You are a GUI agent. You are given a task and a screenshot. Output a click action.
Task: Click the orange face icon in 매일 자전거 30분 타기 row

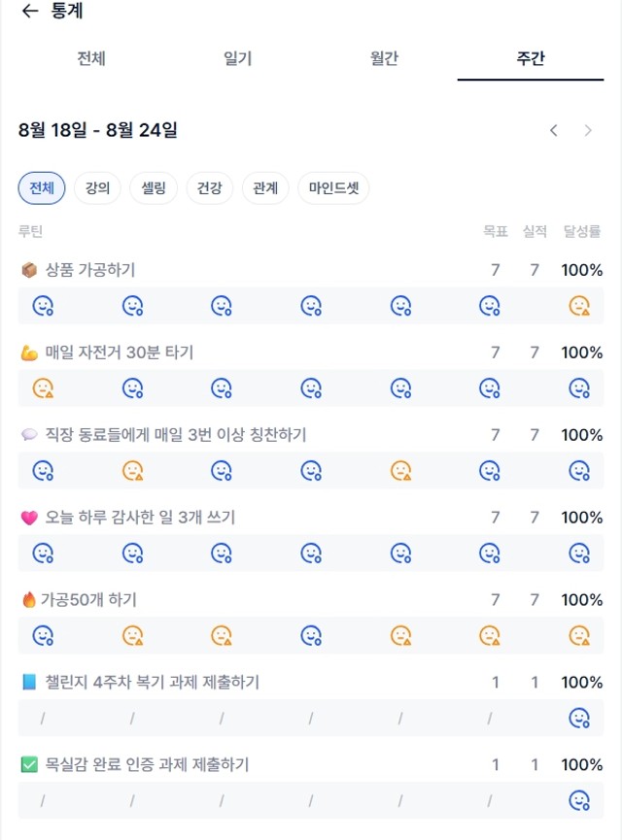43,388
